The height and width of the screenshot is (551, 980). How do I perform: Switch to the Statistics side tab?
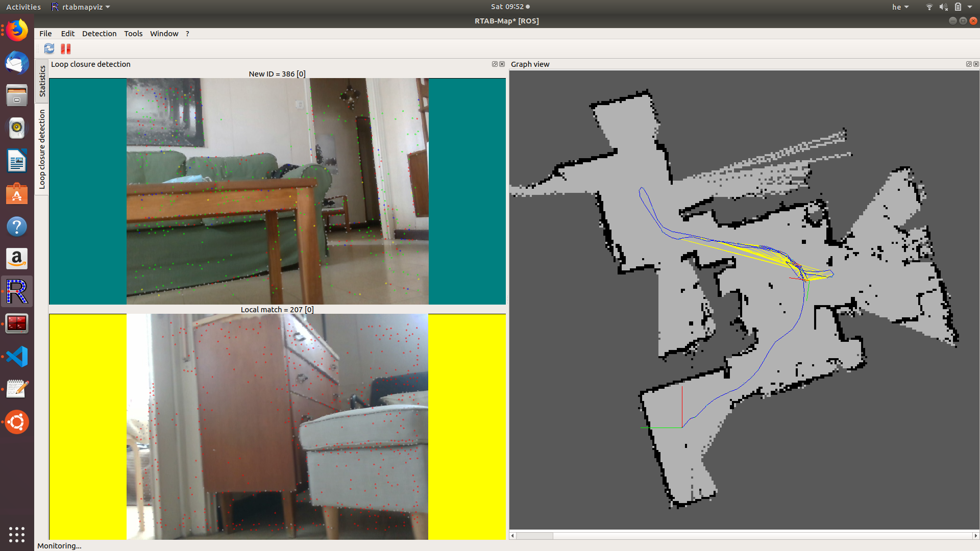point(42,81)
